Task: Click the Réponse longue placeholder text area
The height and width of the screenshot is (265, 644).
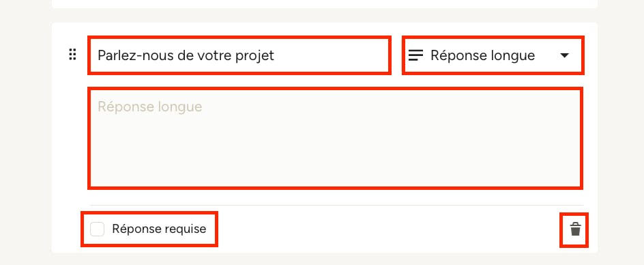Action: (x=335, y=138)
